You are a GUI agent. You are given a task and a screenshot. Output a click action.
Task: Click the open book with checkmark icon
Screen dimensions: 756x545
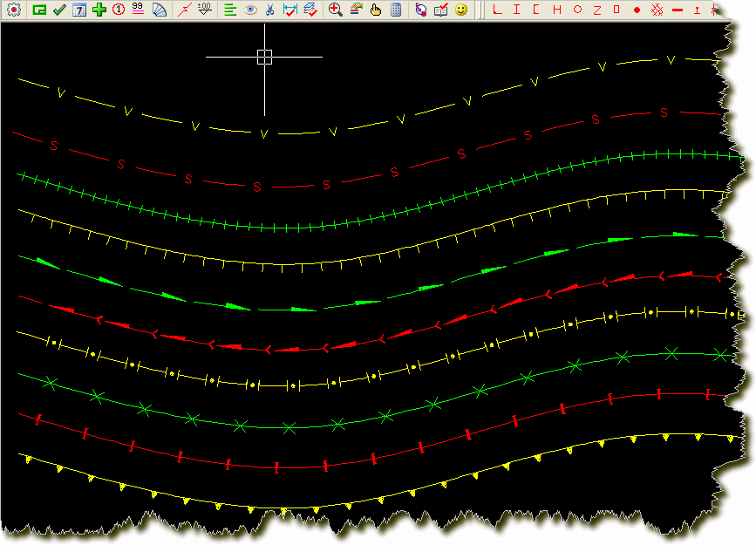(440, 10)
